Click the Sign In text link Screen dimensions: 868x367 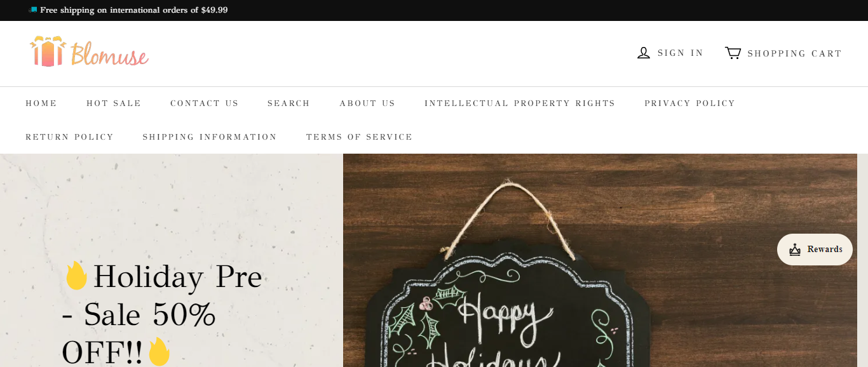pyautogui.click(x=681, y=53)
